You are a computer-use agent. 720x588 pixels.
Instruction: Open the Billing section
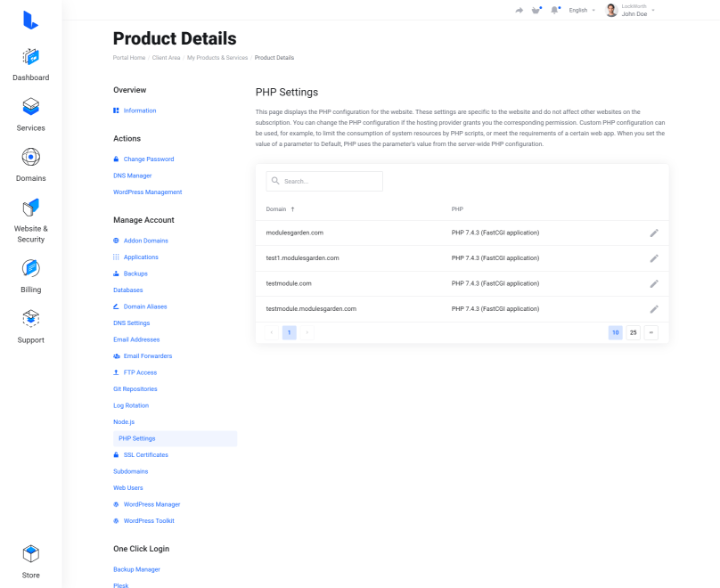(x=31, y=276)
